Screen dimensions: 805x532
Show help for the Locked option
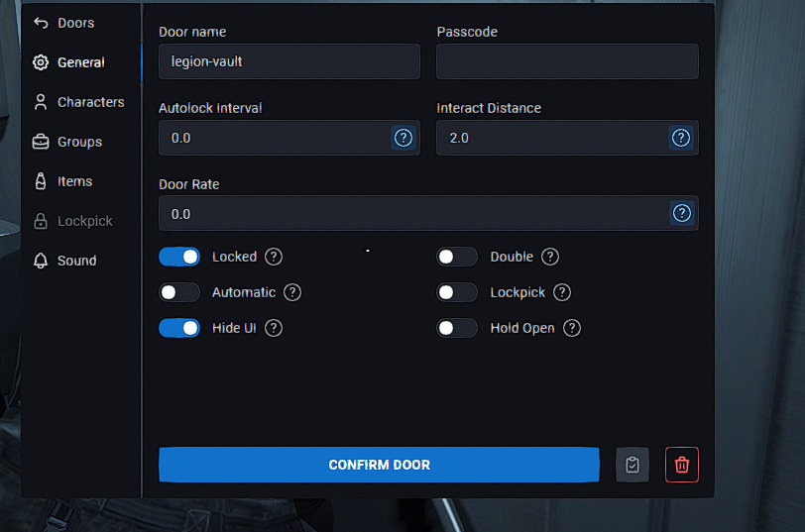click(274, 257)
